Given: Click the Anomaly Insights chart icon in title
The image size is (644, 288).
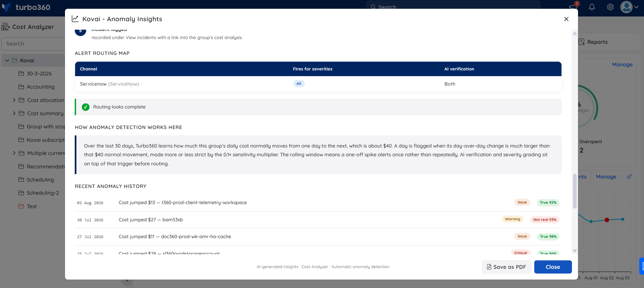Looking at the screenshot, I should [75, 19].
